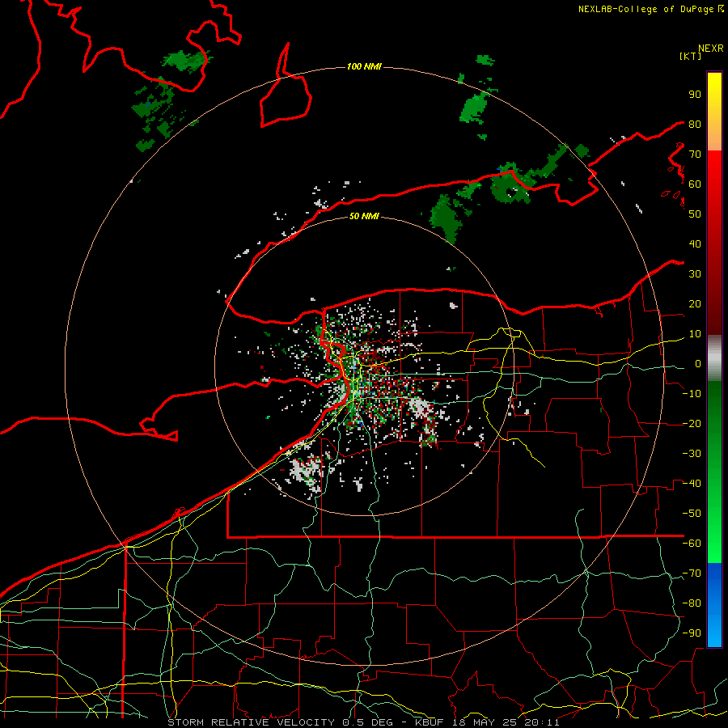Click the STORM RELATIVE VELOCITY caption text
This screenshot has width=728, height=728.
(252, 722)
